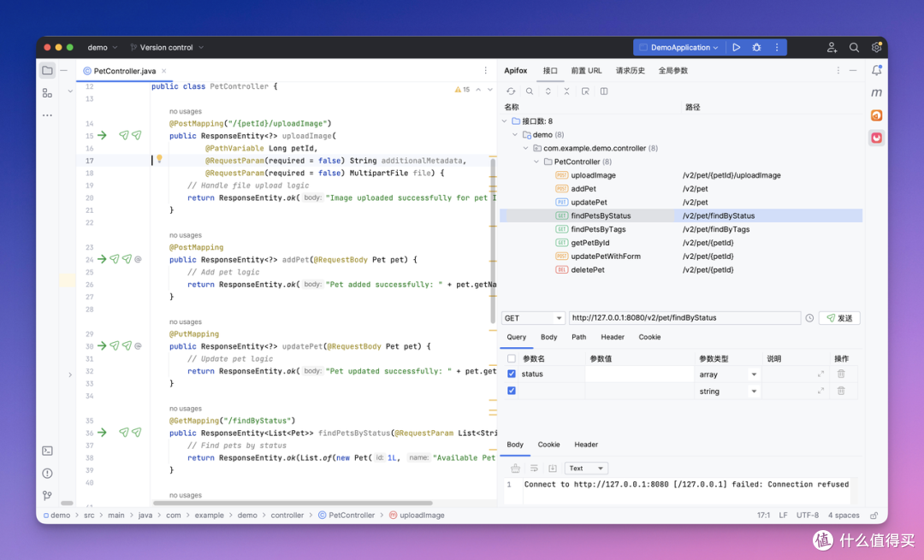Viewport: 924px width, 560px height.
Task: Open the Maven tool window
Action: tap(877, 92)
